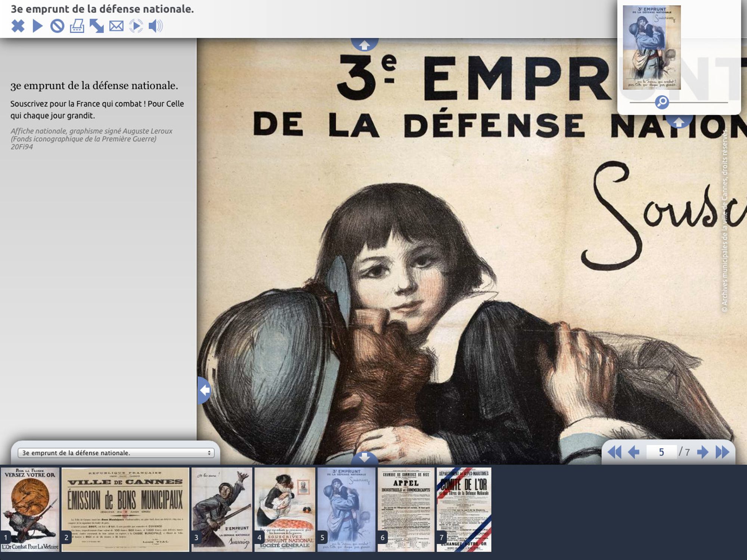Toggle sound with the speaker icon
This screenshot has width=747, height=560.
[x=155, y=26]
